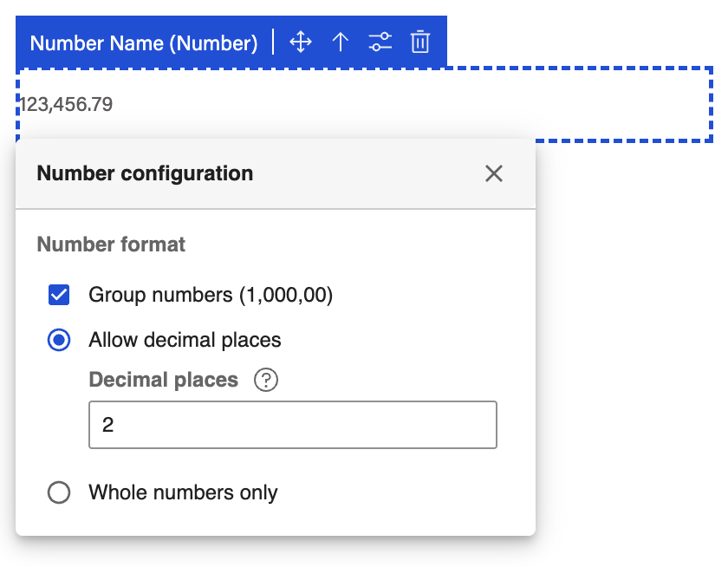Close the Number configuration panel
Image resolution: width=728 pixels, height=567 pixels.
click(x=494, y=173)
